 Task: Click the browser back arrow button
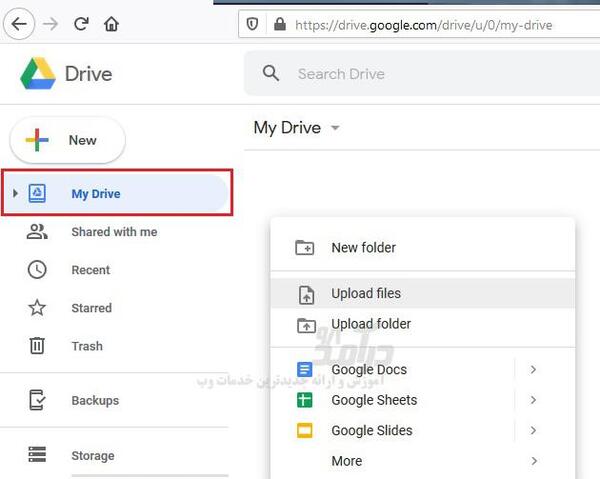[19, 24]
